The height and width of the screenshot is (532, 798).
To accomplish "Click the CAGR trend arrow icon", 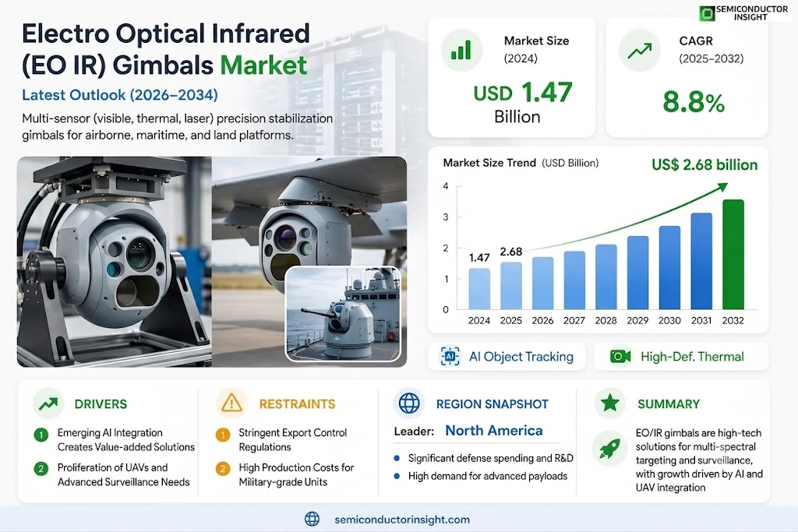I will click(x=639, y=51).
